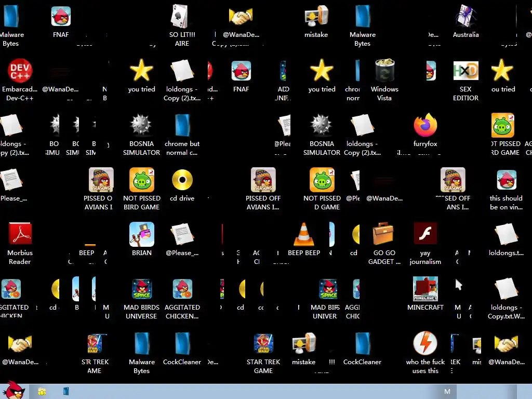Click the M language indicator in taskbar
The image size is (532, 399).
click(447, 392)
